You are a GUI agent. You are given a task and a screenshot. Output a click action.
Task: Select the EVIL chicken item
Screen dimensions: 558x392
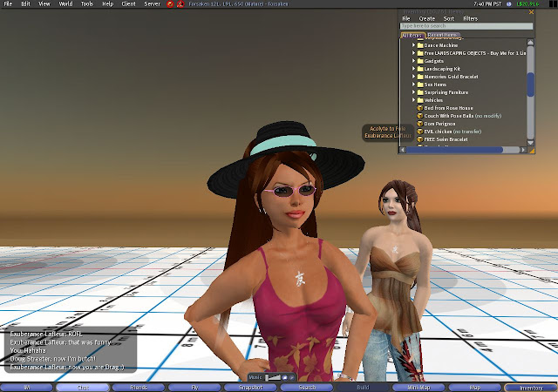453,132
